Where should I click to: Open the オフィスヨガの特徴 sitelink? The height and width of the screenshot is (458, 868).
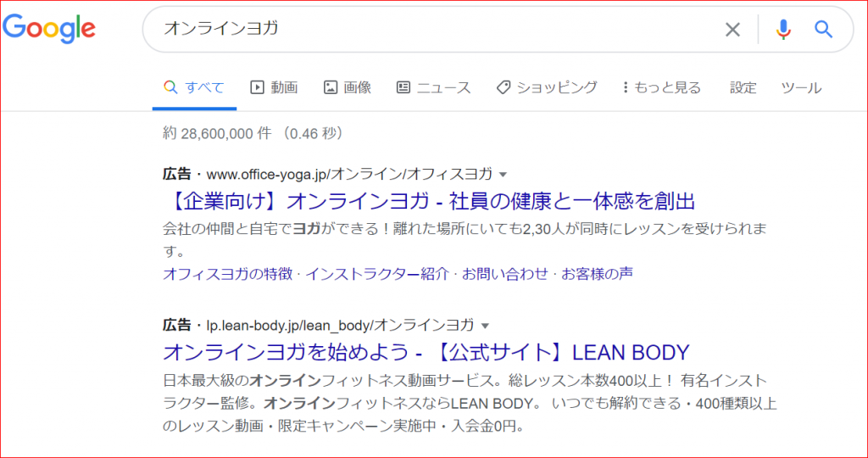click(227, 274)
